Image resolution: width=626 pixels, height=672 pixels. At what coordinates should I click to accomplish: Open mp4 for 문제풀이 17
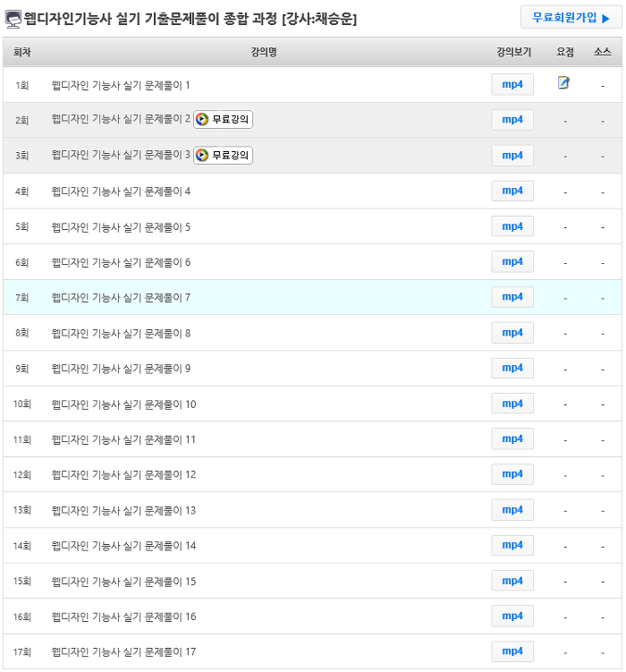[x=512, y=651]
